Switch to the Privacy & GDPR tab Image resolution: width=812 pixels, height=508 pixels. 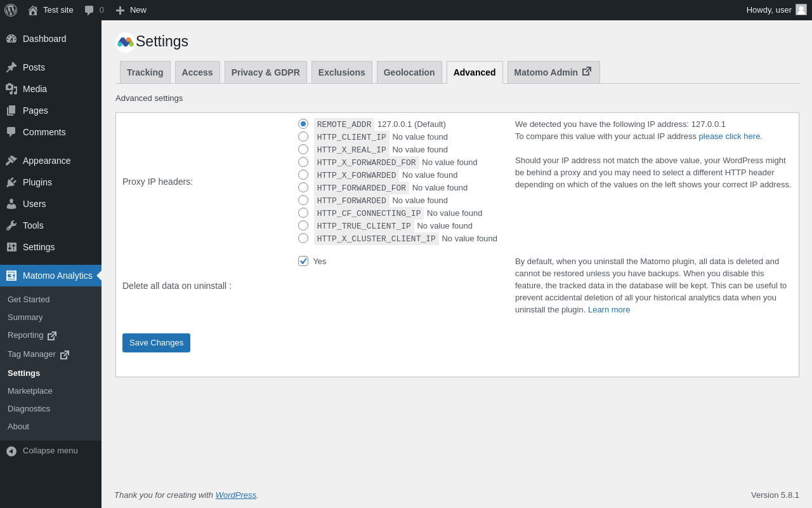point(265,72)
